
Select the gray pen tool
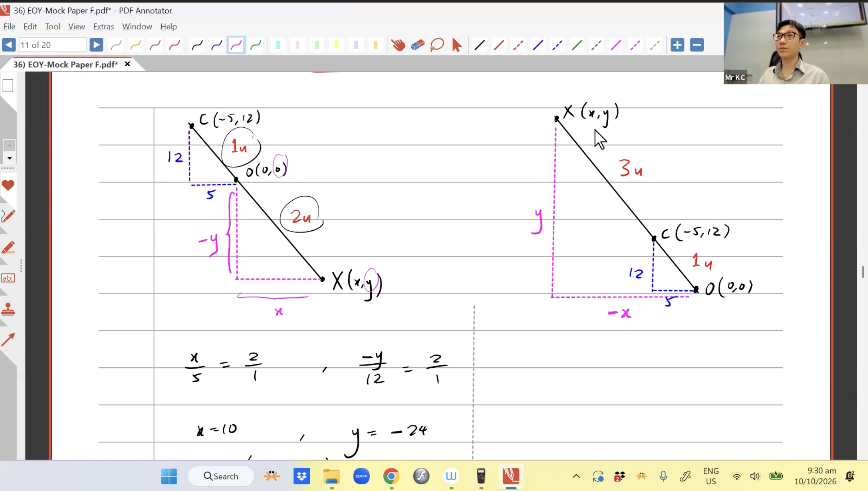[x=116, y=45]
